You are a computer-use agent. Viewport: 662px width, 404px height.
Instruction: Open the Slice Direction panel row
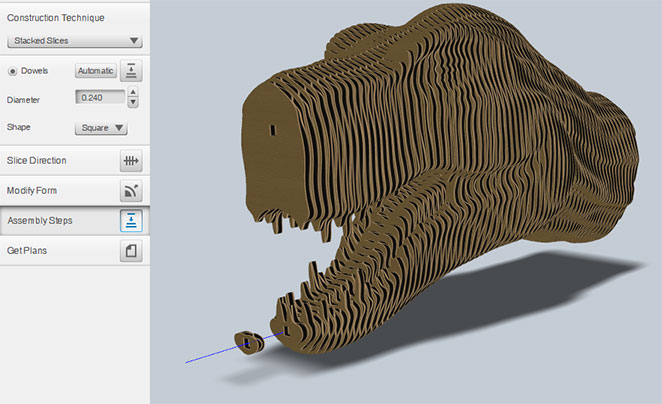(x=75, y=160)
